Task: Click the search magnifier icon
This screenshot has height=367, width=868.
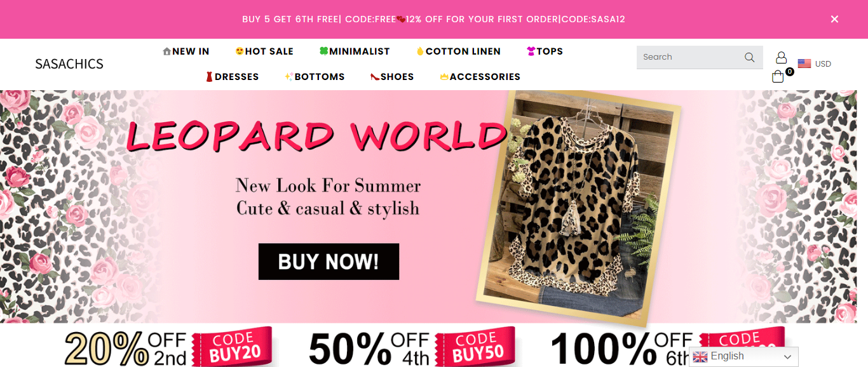Action: point(750,57)
